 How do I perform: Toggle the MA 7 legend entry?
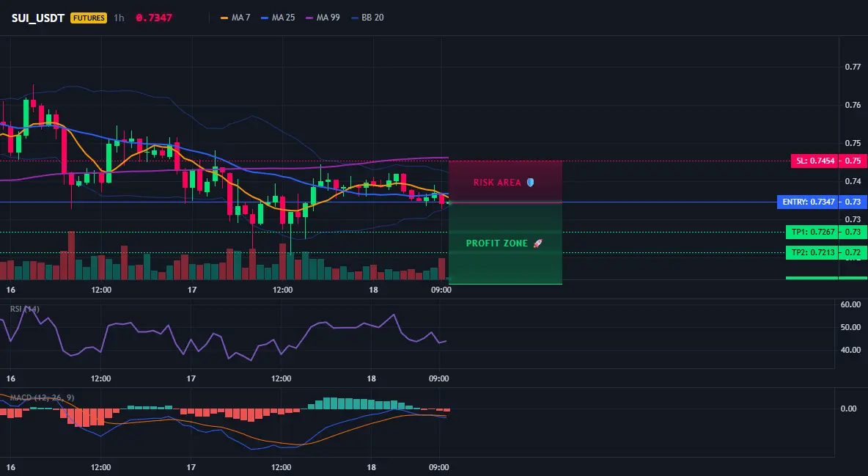coord(235,18)
